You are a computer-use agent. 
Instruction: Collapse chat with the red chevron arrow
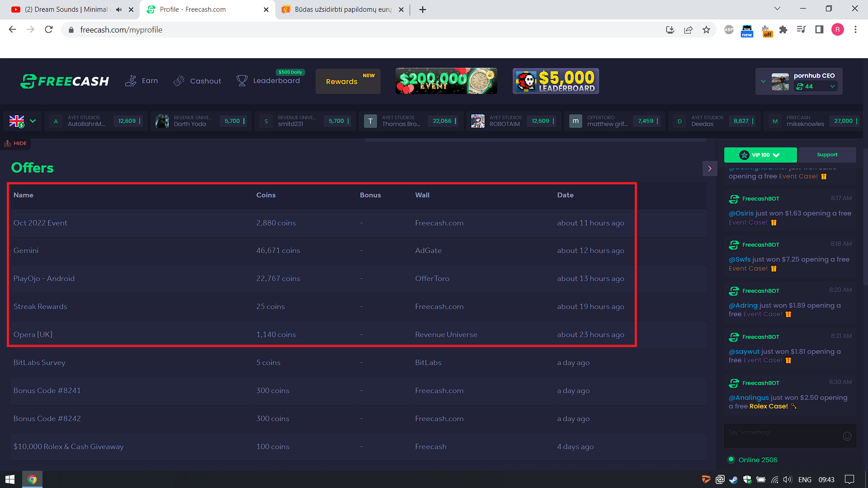tap(710, 169)
